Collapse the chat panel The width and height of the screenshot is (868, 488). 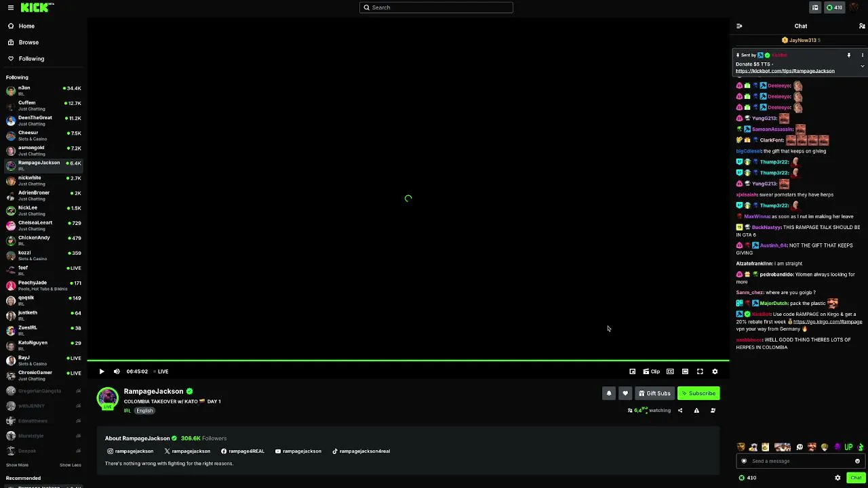pyautogui.click(x=739, y=26)
